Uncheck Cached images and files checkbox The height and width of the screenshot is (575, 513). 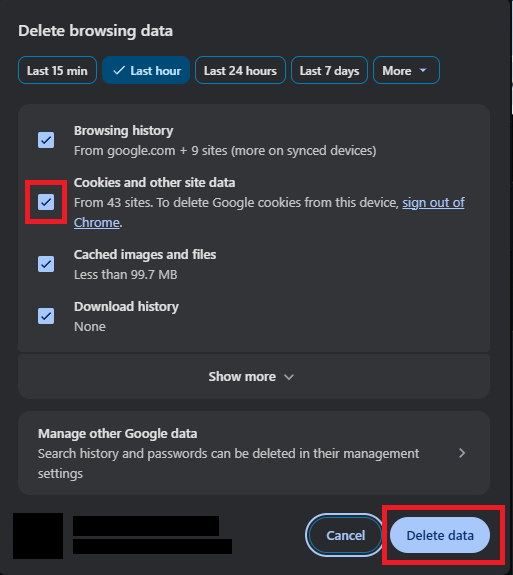[x=46, y=264]
